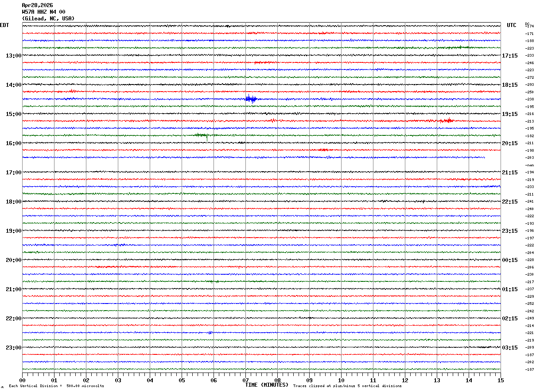This screenshot has width=536, height=392.
Task: Click the Apr28,2026 date header
Action: pos(37,5)
